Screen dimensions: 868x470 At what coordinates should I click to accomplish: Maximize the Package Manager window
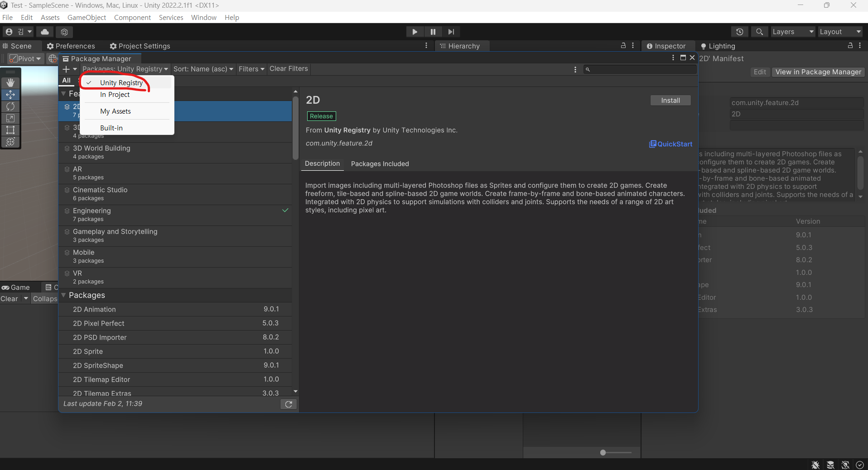tap(683, 58)
